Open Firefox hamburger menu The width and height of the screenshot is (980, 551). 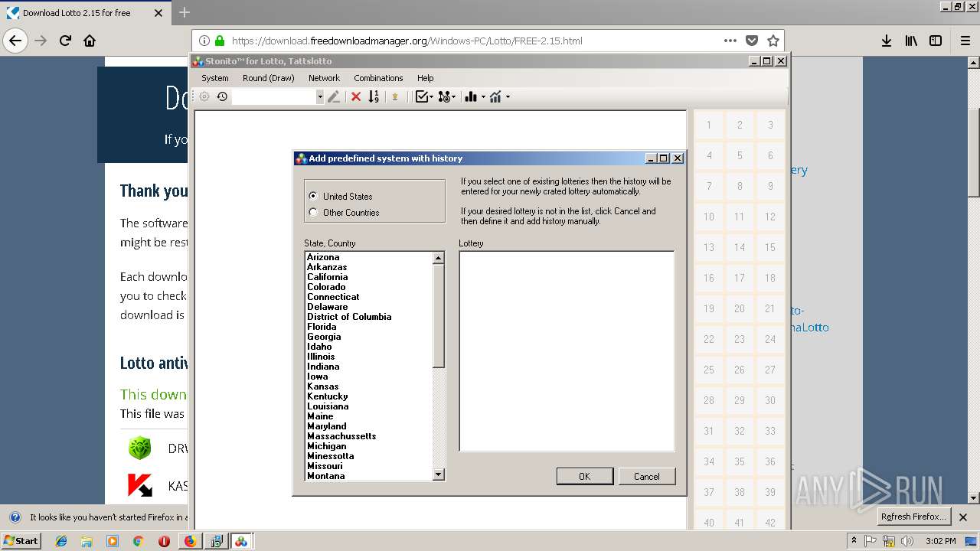coord(965,41)
